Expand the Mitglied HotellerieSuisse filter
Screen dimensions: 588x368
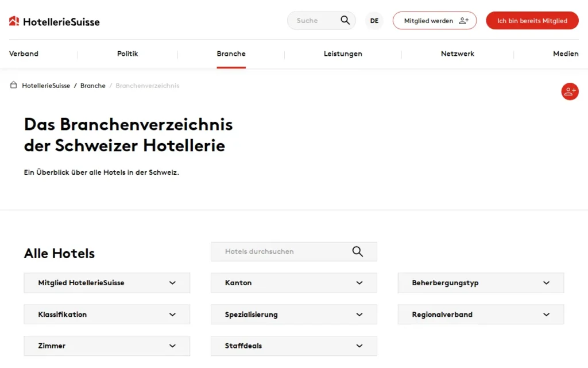[x=107, y=283]
